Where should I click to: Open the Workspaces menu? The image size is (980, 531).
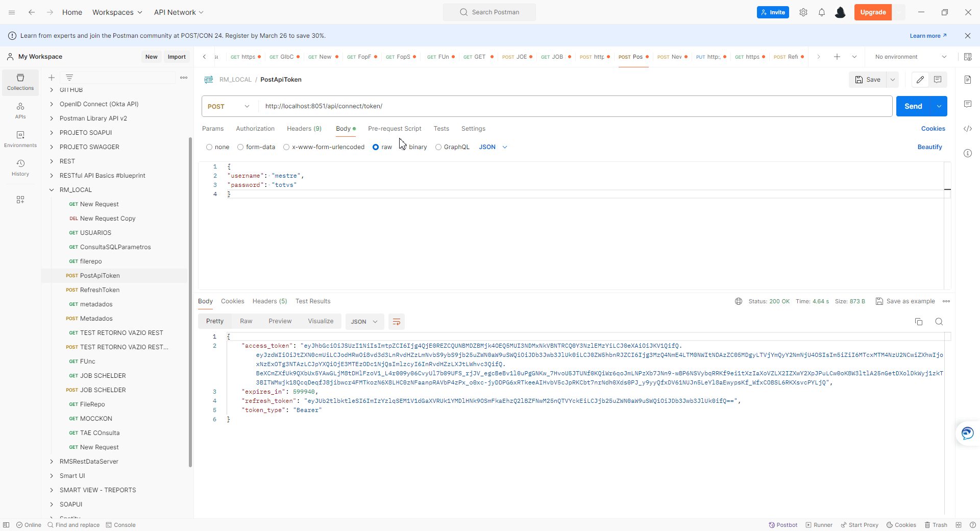tap(117, 12)
